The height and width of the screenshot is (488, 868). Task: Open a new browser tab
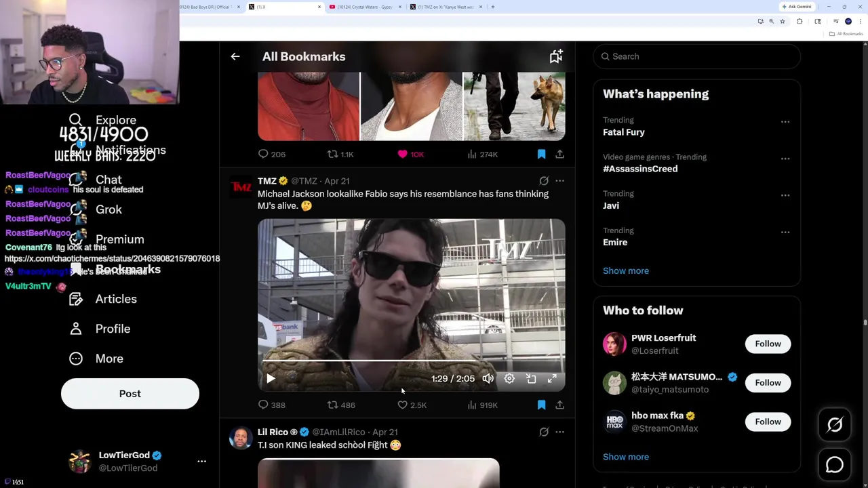coord(493,7)
